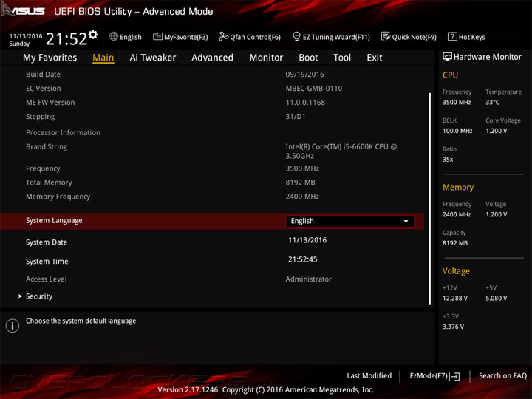Expand the Security submenu
The image size is (532, 399).
pos(39,296)
